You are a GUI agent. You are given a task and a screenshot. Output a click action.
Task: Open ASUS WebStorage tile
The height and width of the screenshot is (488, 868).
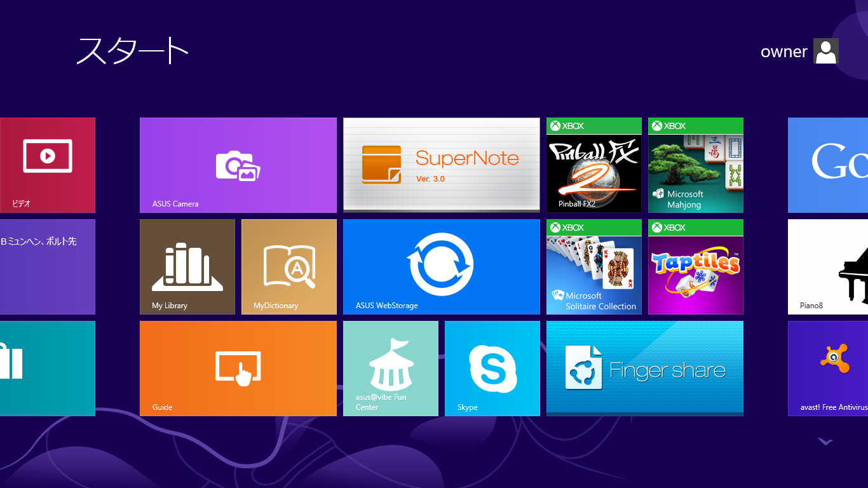pos(442,267)
